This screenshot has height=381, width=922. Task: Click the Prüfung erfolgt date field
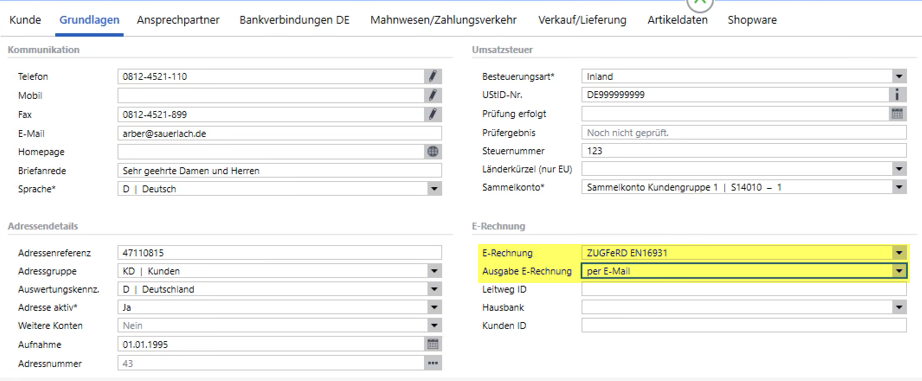pos(736,113)
